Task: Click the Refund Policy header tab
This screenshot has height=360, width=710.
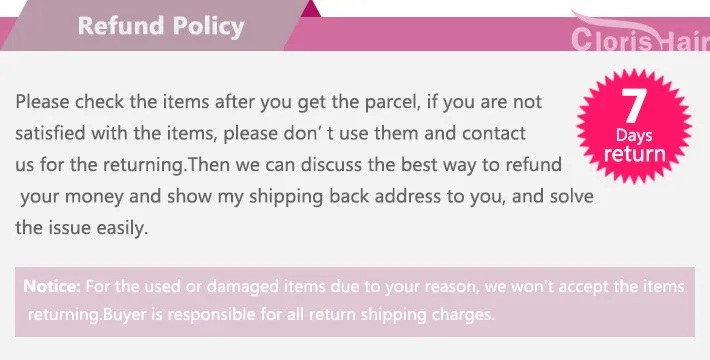Action: tap(156, 25)
